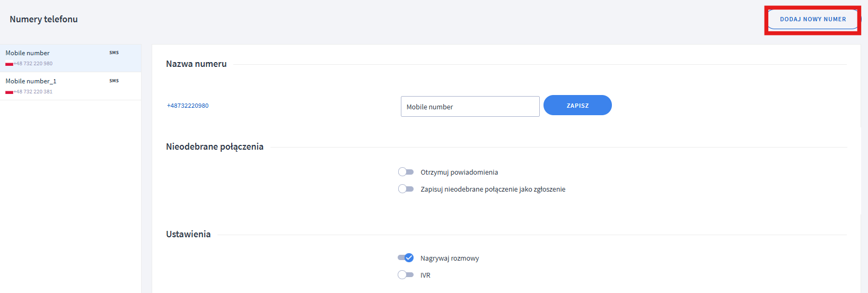Image resolution: width=868 pixels, height=293 pixels.
Task: Disable the Nagrywaj rozmowy switch
Action: (x=406, y=258)
